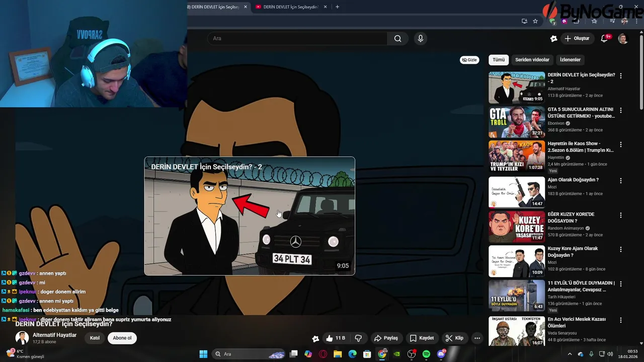
Task: Dislike the video with thumbs down
Action: click(x=359, y=338)
